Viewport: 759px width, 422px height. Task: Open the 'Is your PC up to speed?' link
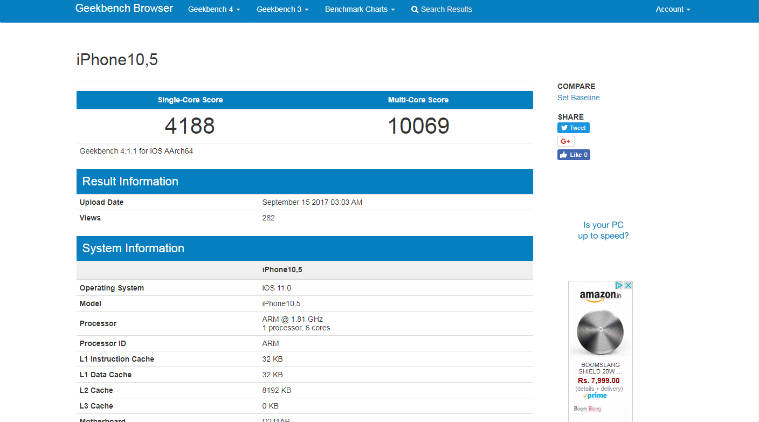[605, 230]
